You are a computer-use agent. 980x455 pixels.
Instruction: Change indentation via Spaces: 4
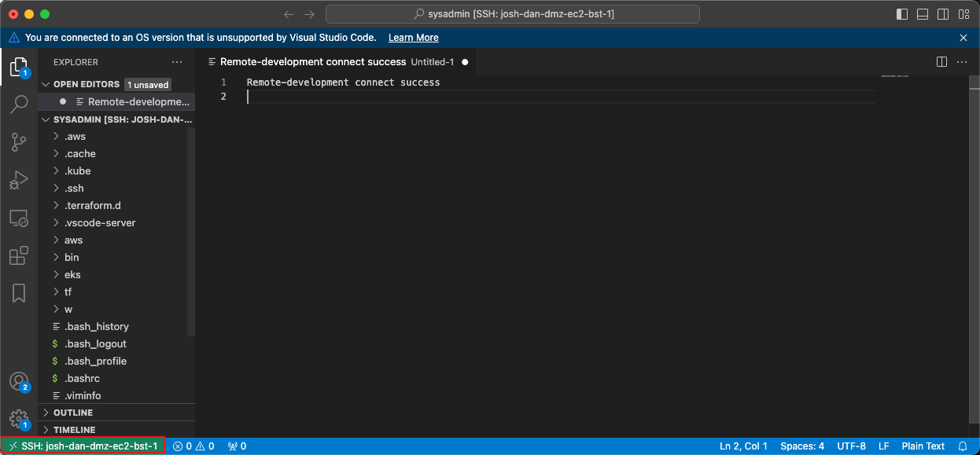tap(802, 446)
